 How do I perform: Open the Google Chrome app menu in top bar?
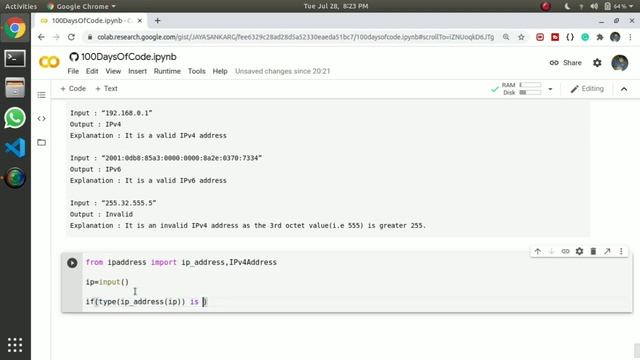tap(81, 6)
